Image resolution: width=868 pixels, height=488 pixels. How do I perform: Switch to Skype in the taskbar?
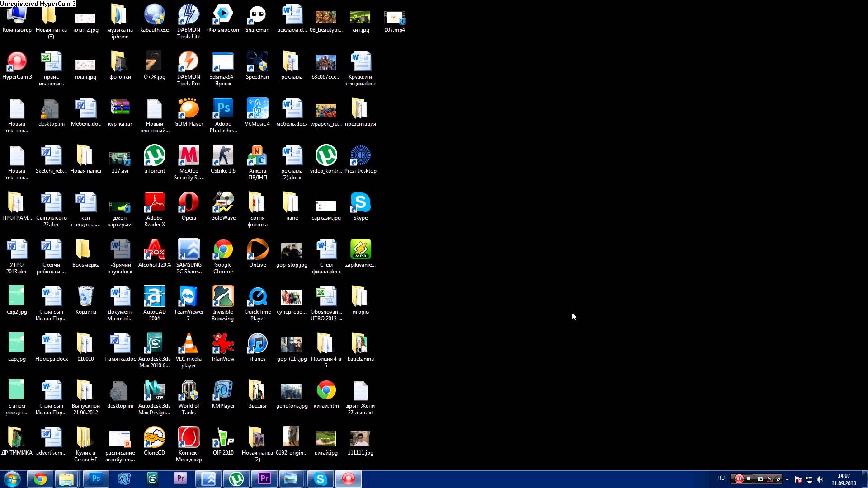tap(320, 479)
